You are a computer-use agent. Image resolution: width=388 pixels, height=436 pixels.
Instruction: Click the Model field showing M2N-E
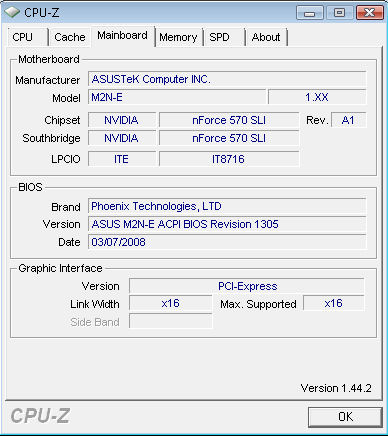click(x=177, y=97)
